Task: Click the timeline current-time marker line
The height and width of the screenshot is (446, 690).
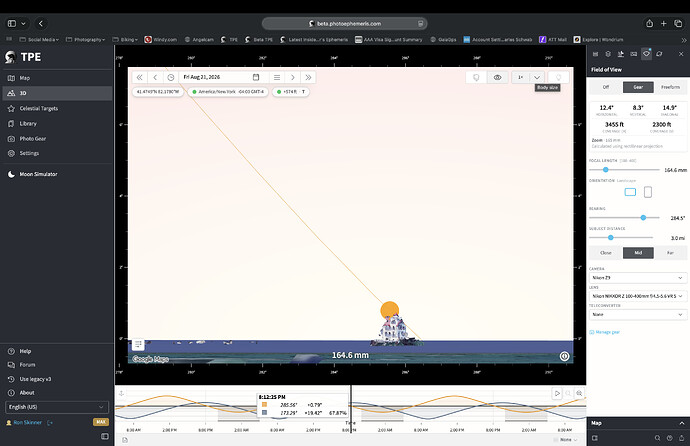Action: pyautogui.click(x=351, y=409)
